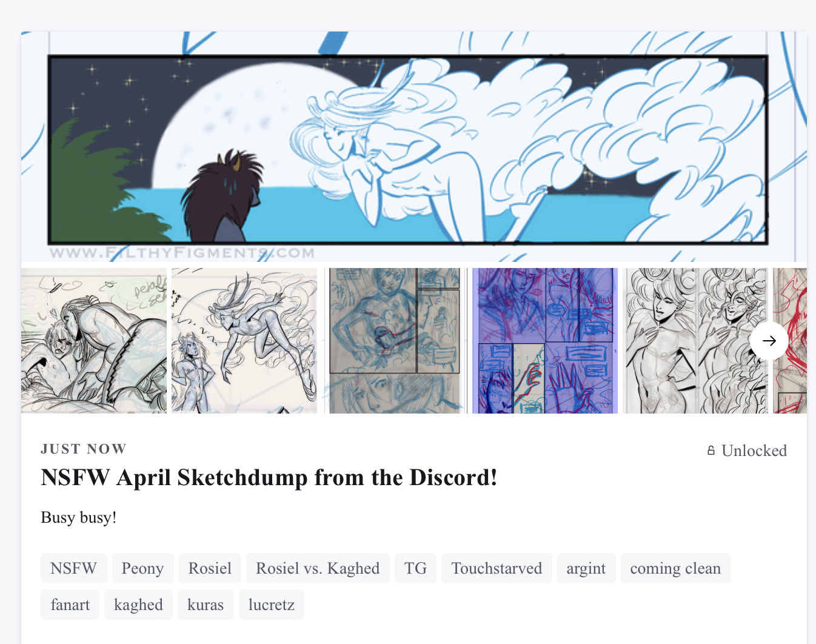Open the flying antlered figure sketch thumbnail
Screen dimensions: 816x644
244,341
